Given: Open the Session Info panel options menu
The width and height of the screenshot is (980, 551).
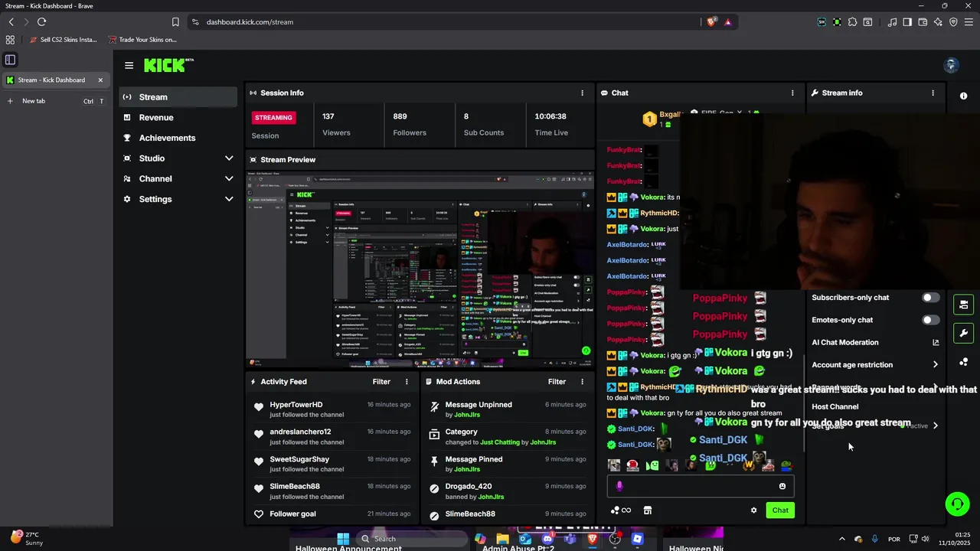Looking at the screenshot, I should point(582,93).
